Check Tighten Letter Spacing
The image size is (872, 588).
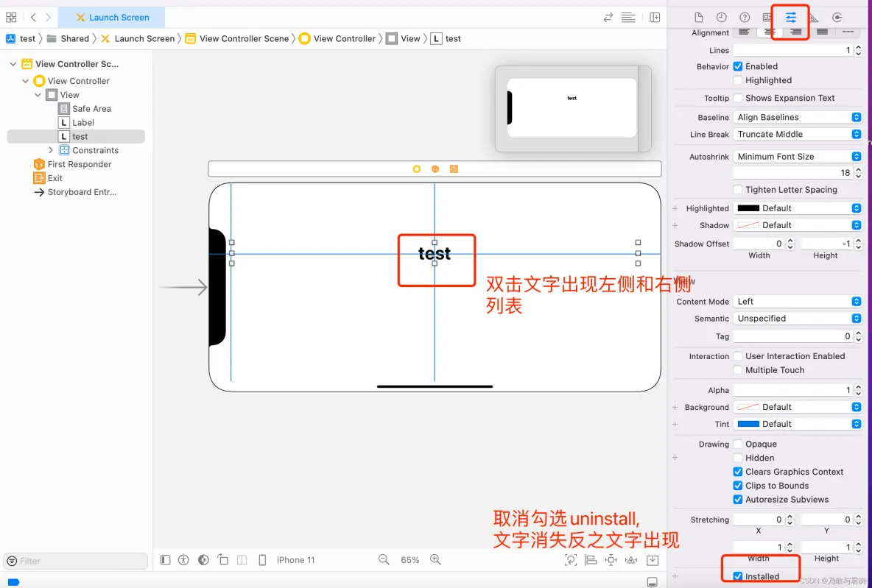pos(737,190)
